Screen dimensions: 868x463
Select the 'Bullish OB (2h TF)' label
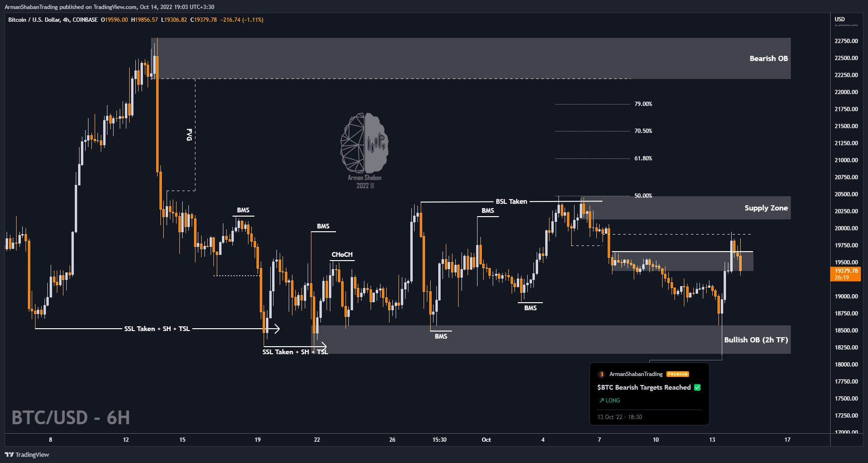[756, 340]
